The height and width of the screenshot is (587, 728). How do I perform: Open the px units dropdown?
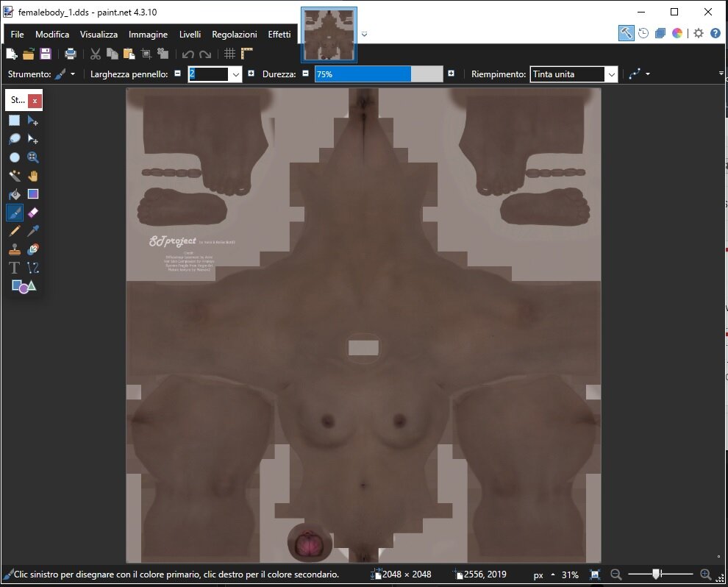click(x=544, y=575)
